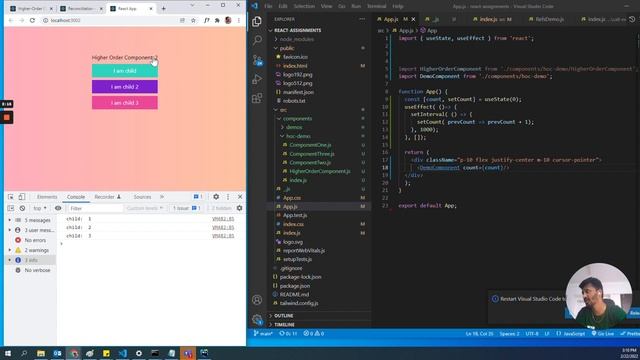Open the Extensions view in VS Code
Image resolution: width=640 pixels, height=360 pixels.
click(257, 98)
